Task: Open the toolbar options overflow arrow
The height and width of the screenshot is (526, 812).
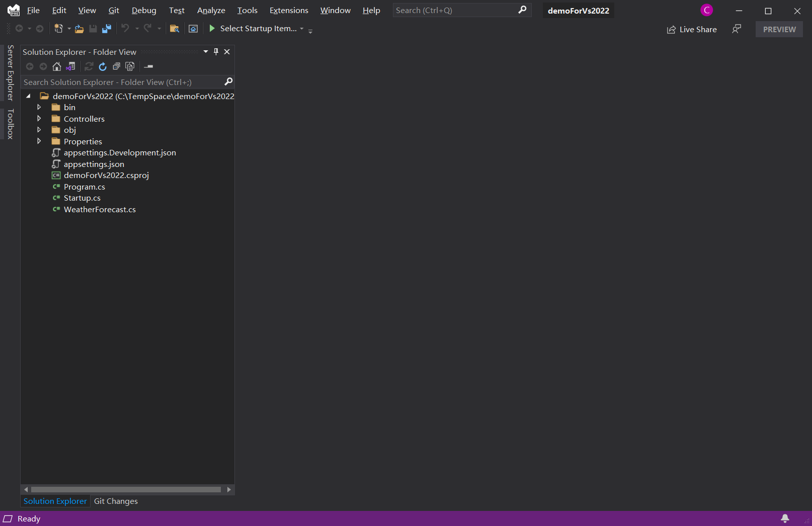Action: click(310, 31)
